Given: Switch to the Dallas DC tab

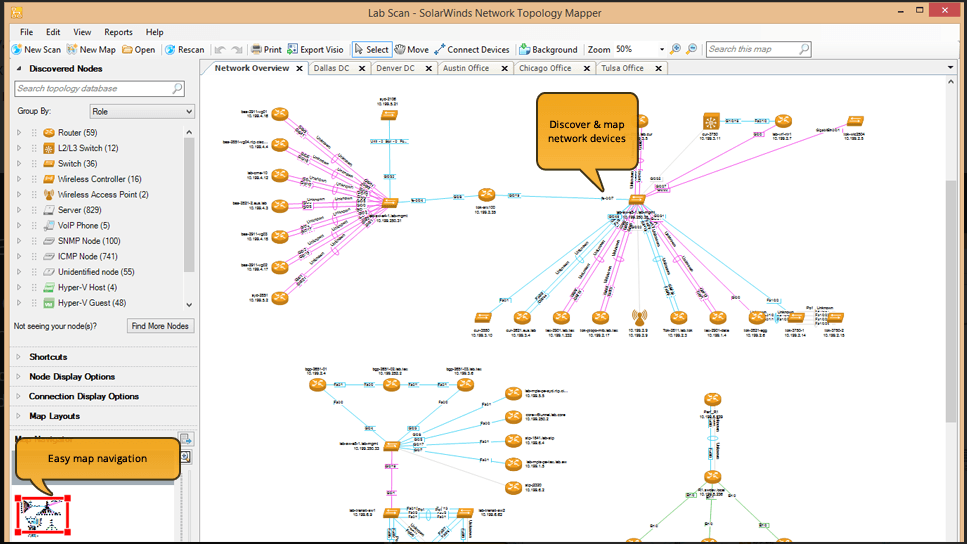Looking at the screenshot, I should [x=331, y=68].
